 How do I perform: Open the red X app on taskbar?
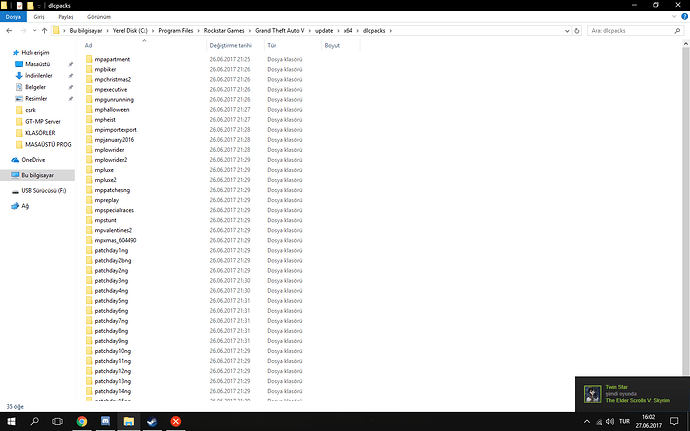click(176, 421)
